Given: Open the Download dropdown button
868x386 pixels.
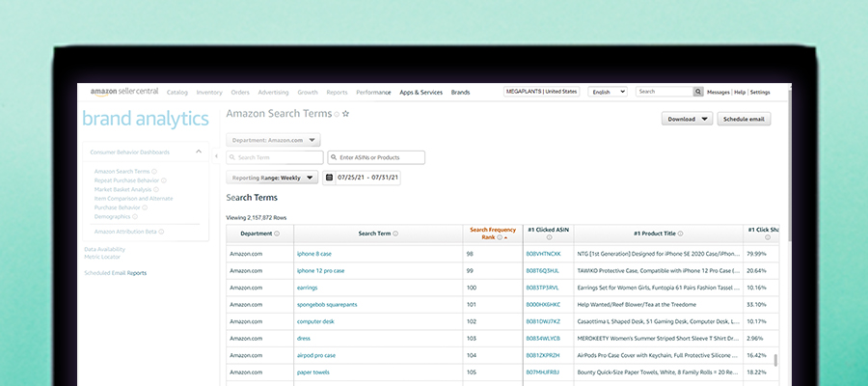Looking at the screenshot, I should pyautogui.click(x=687, y=119).
